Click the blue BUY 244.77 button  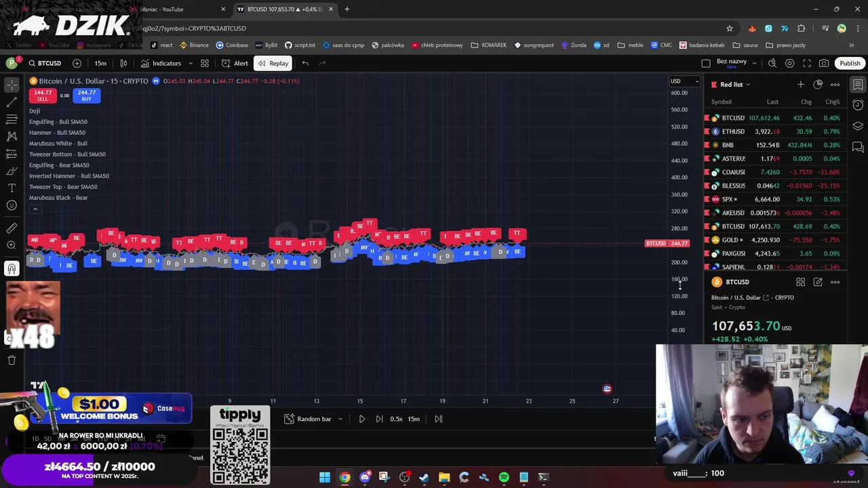[x=86, y=96]
